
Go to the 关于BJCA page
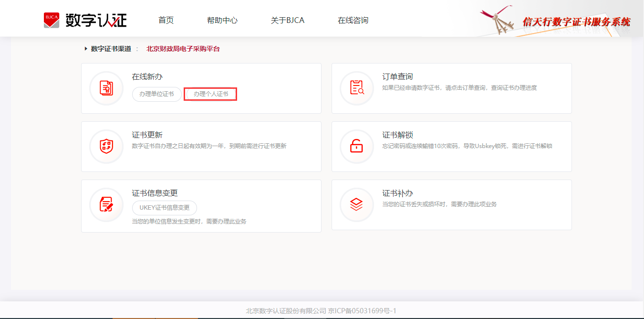tap(288, 20)
